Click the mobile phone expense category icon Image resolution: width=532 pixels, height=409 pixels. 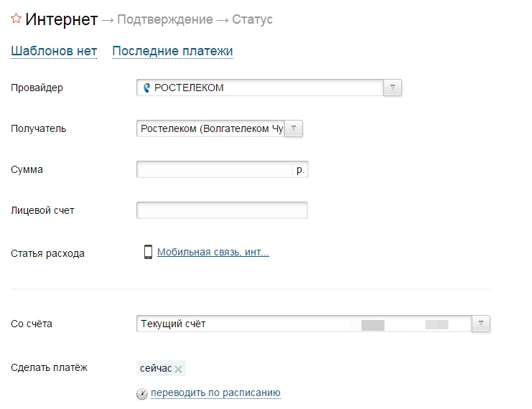pyautogui.click(x=148, y=252)
